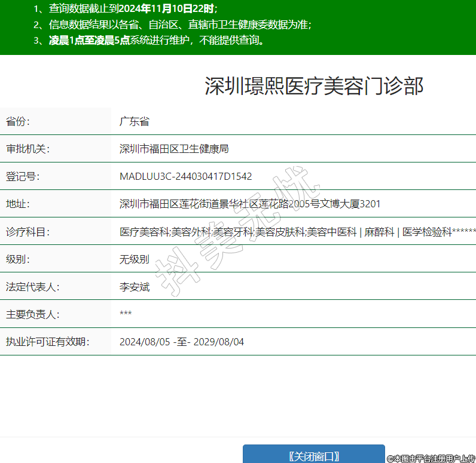Click the 执业许可证有效期 row label
The width and height of the screenshot is (476, 463).
(x=47, y=342)
